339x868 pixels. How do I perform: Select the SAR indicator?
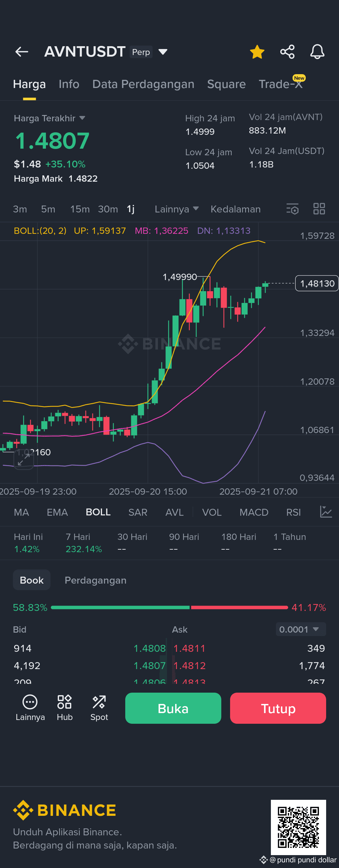click(x=138, y=512)
